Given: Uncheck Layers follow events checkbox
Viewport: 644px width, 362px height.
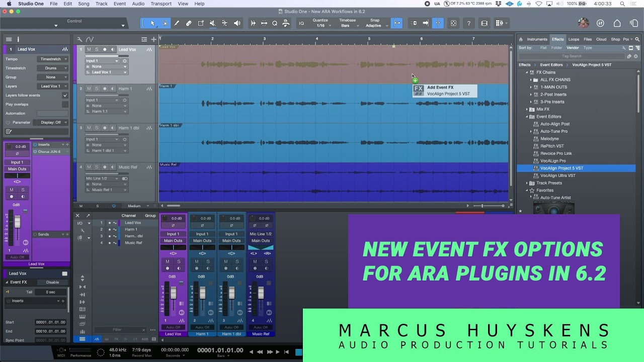Looking at the screenshot, I should coord(65,95).
